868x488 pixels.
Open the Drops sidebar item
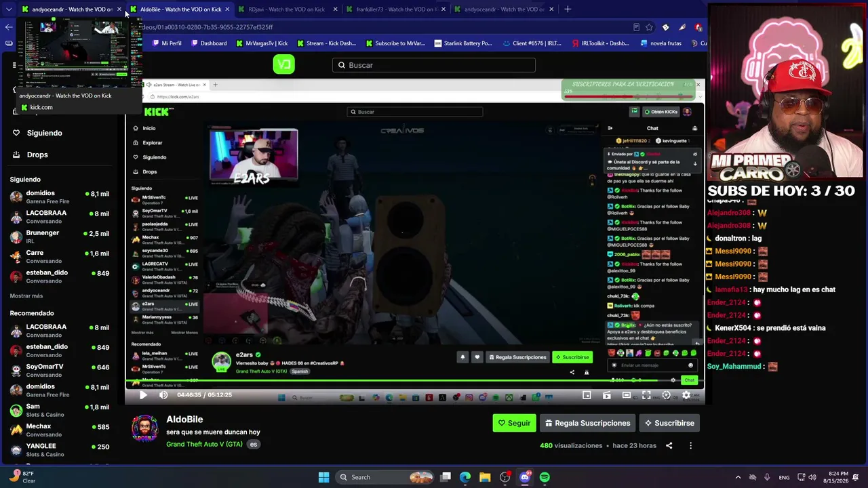[x=37, y=155]
